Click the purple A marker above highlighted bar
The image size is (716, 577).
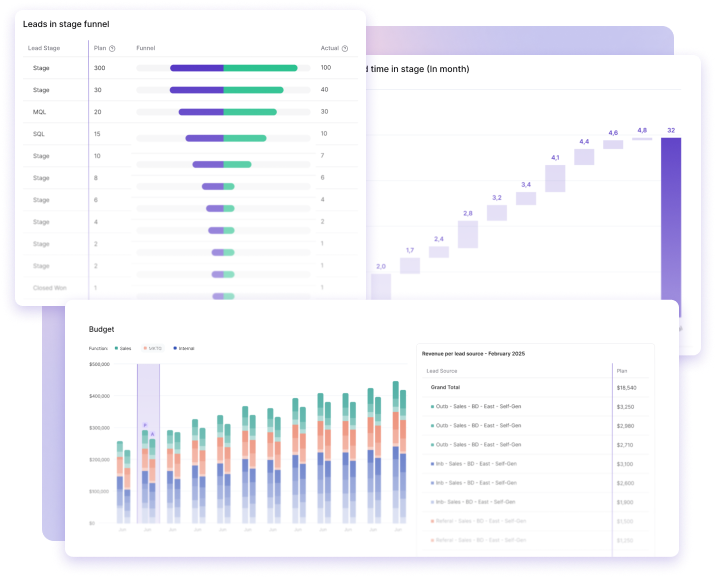tap(151, 434)
